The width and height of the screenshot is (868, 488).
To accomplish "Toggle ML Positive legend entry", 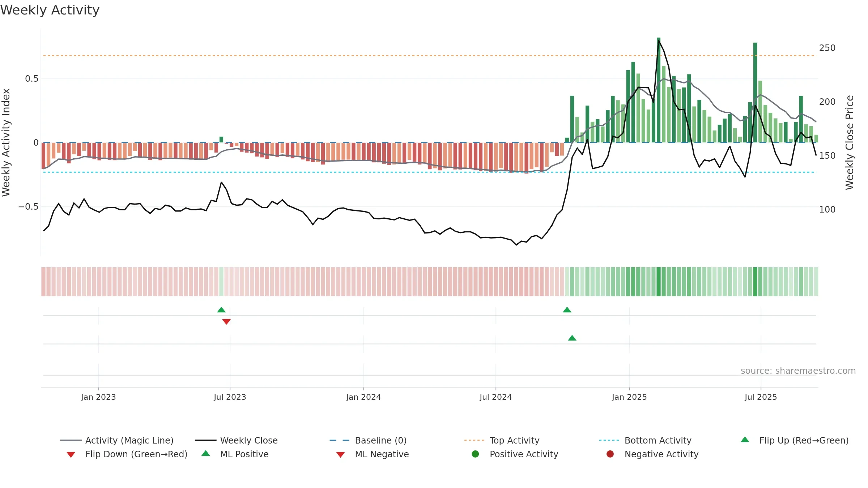I will pyautogui.click(x=235, y=454).
